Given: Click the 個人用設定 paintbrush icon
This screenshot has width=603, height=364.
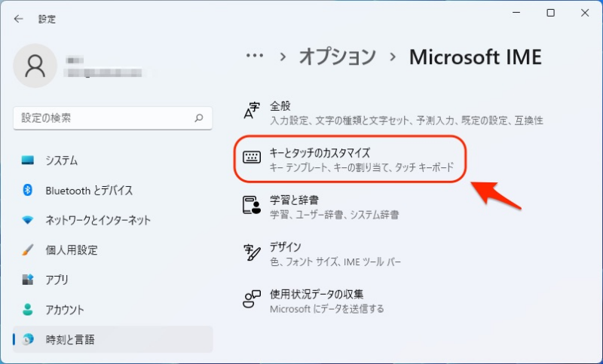Looking at the screenshot, I should (x=28, y=250).
